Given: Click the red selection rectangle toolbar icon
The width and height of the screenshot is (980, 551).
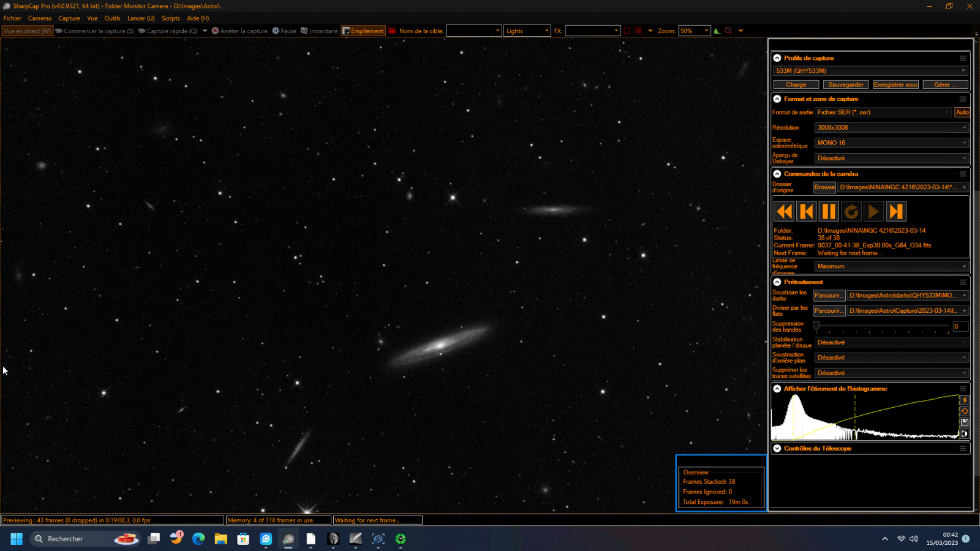Looking at the screenshot, I should (x=627, y=31).
